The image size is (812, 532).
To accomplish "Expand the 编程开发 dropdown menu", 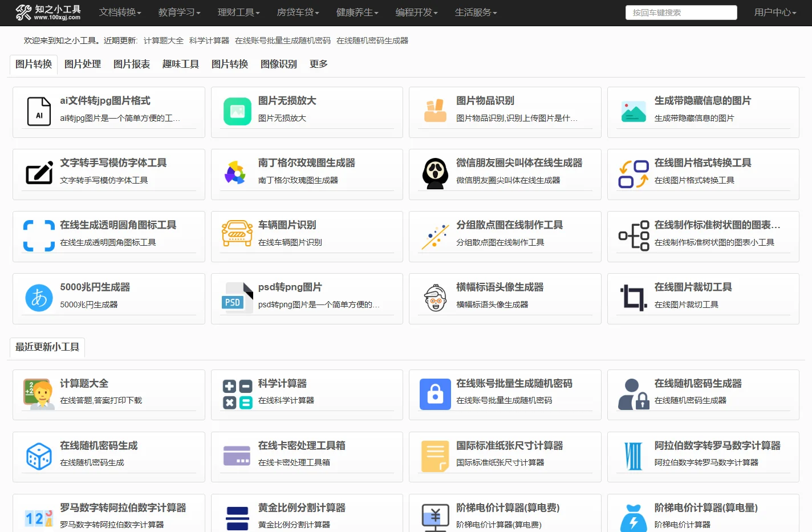I will 416,13.
